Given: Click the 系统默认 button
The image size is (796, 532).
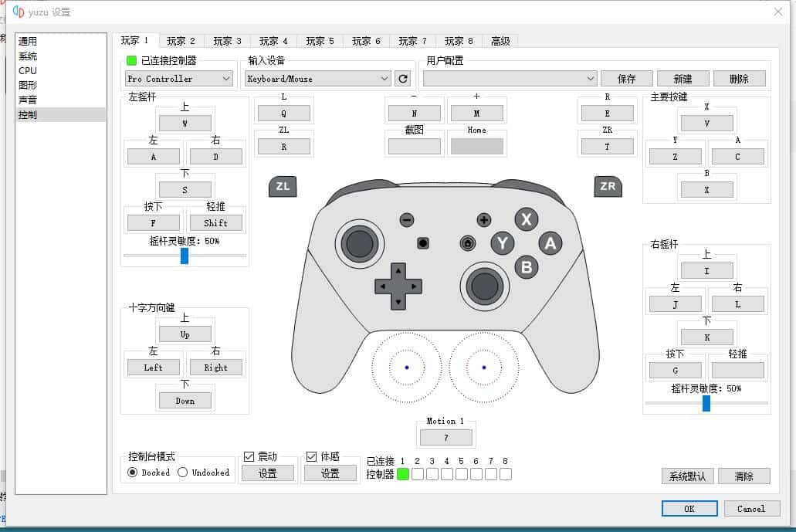Looking at the screenshot, I should coord(687,476).
